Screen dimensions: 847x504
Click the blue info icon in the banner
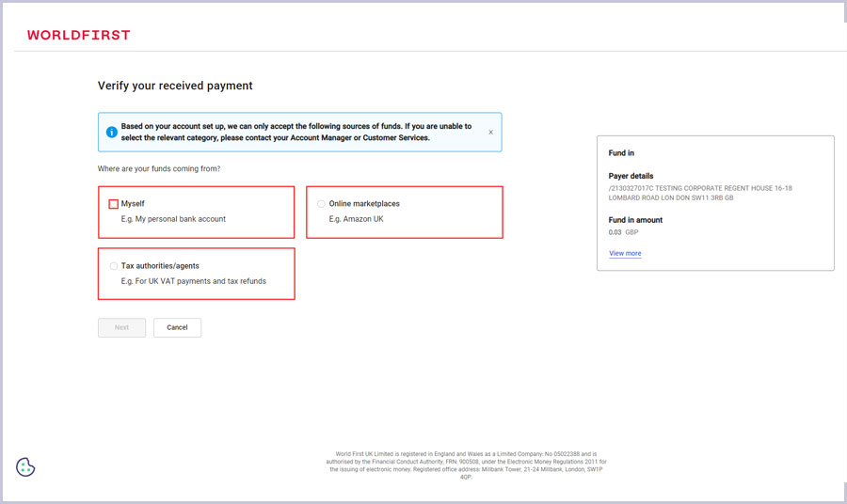click(x=111, y=132)
